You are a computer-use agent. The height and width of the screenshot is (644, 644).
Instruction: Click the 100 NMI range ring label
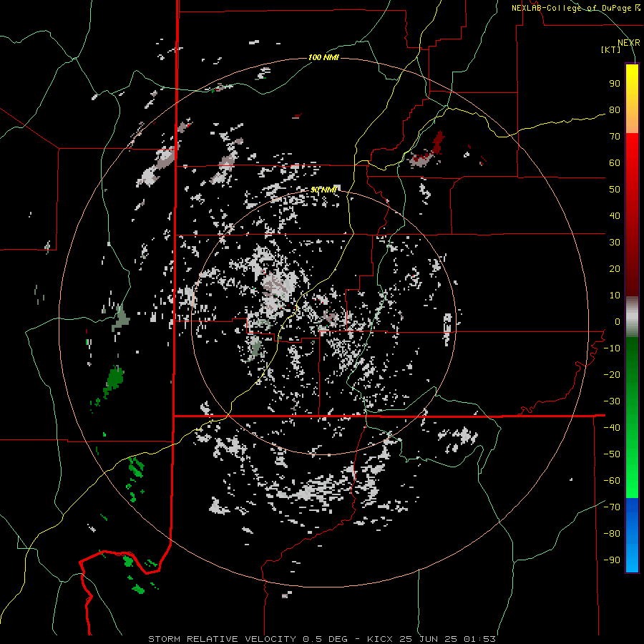323,57
